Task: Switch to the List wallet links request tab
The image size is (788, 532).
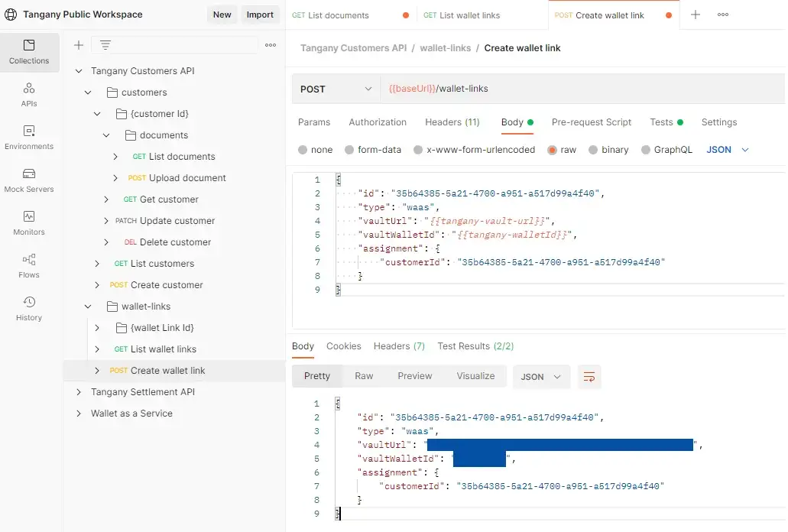Action: click(x=482, y=15)
